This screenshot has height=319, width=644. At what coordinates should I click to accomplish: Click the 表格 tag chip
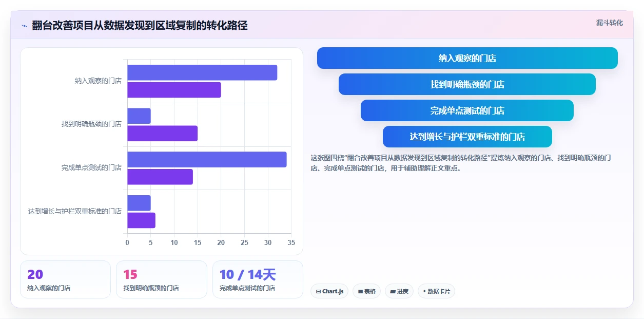point(366,291)
